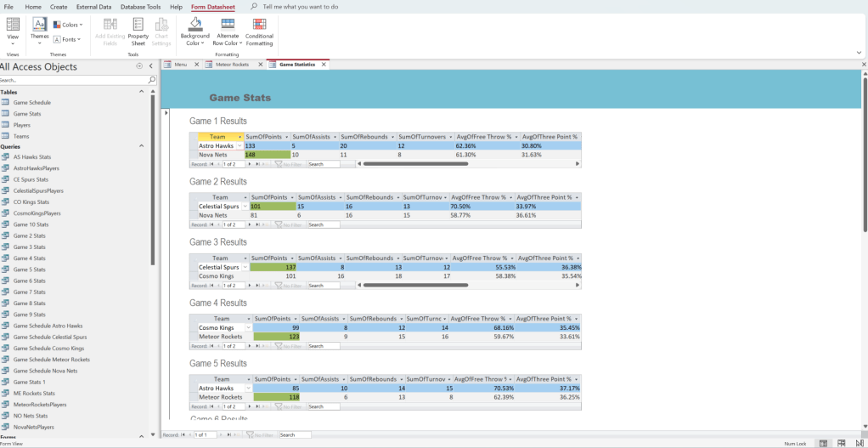Collapse navigation pane with shutter bar arrow

150,65
